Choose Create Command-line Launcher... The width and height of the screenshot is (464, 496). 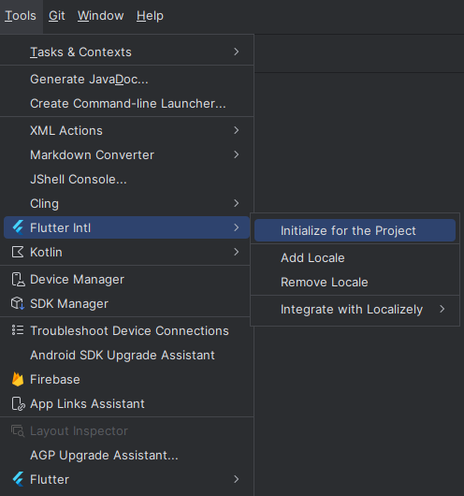tap(127, 103)
